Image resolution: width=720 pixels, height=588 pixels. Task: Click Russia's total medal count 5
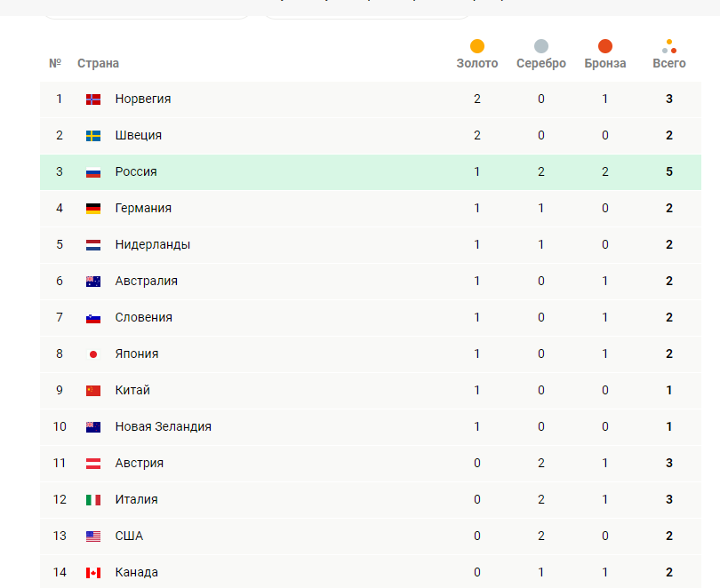coord(669,171)
